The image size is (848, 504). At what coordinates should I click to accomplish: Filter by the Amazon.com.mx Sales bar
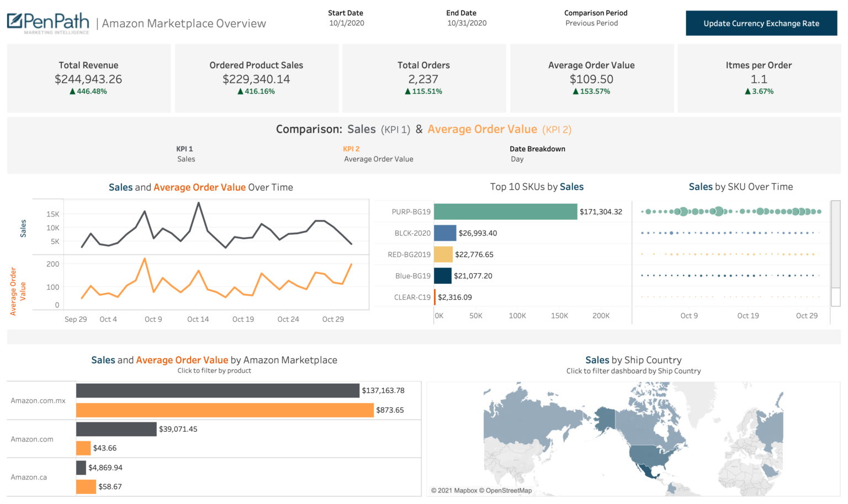point(218,390)
